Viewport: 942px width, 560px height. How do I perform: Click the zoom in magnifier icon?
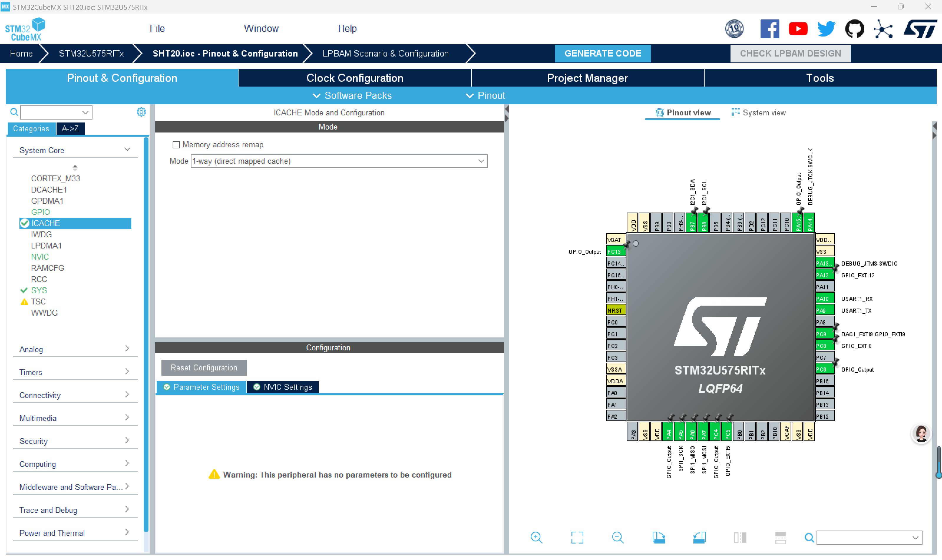click(x=536, y=537)
